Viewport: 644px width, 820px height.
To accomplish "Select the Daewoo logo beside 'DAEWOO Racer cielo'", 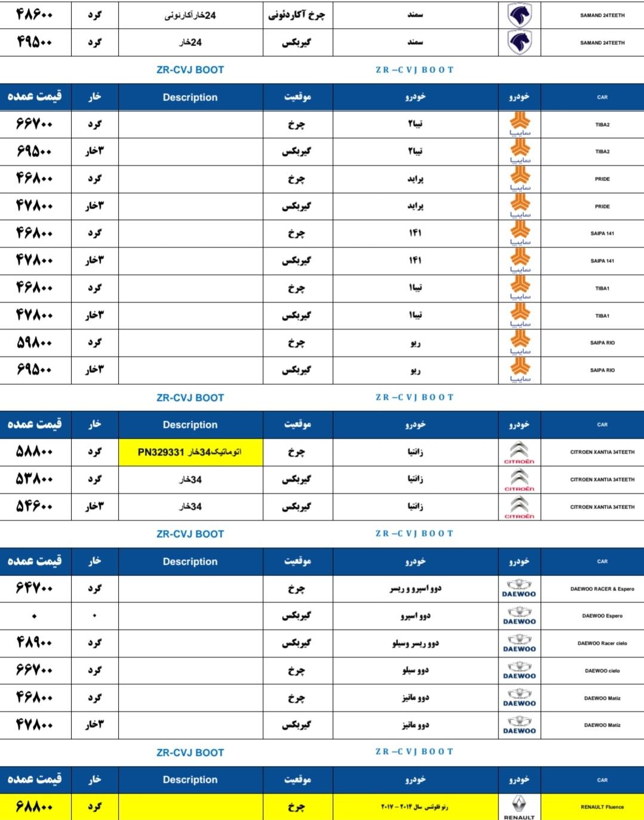I will tap(519, 643).
